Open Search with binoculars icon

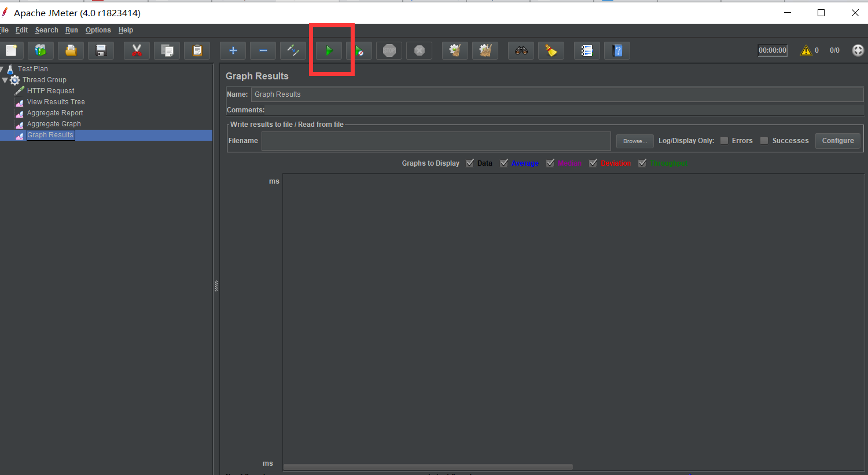tap(521, 50)
